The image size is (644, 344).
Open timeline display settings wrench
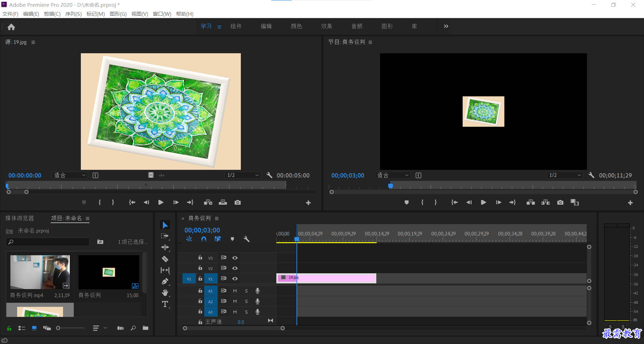click(247, 239)
